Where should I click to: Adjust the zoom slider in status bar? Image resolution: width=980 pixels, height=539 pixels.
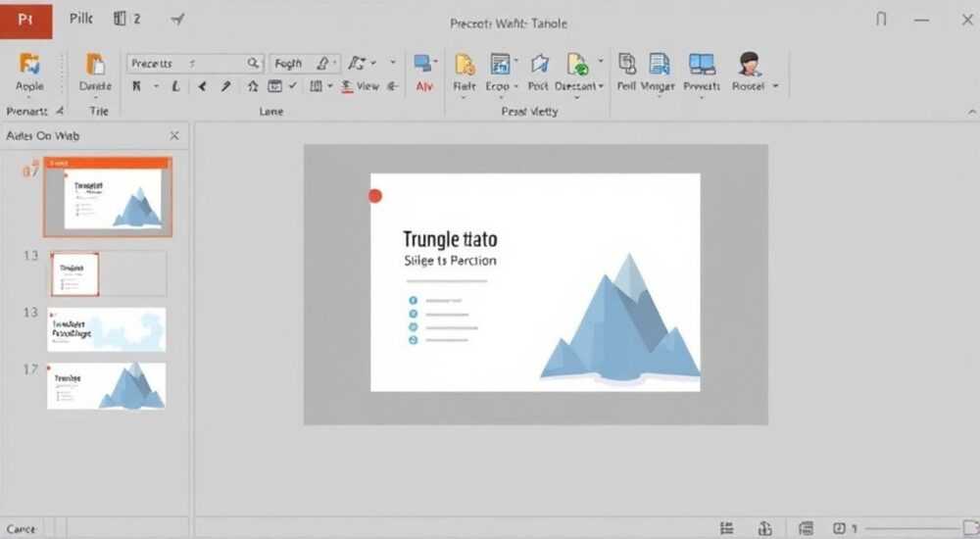[911, 529]
